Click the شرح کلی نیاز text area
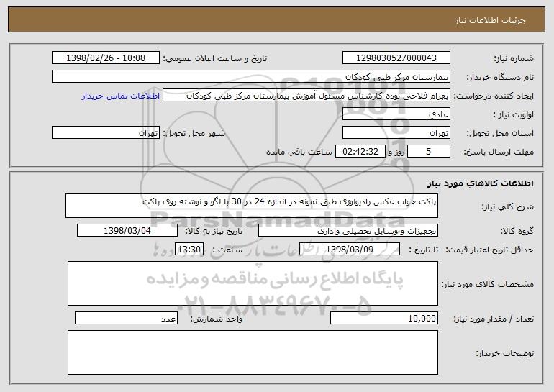 tap(252, 206)
